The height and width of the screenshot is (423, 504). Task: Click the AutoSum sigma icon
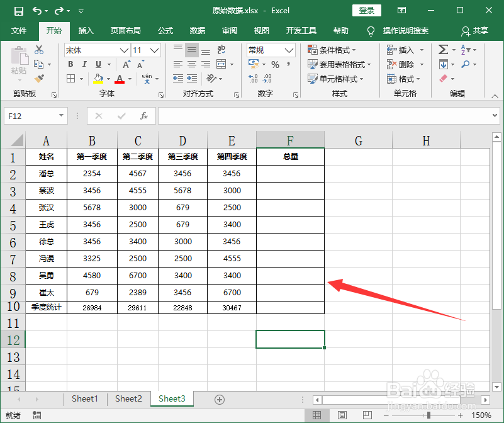443,50
